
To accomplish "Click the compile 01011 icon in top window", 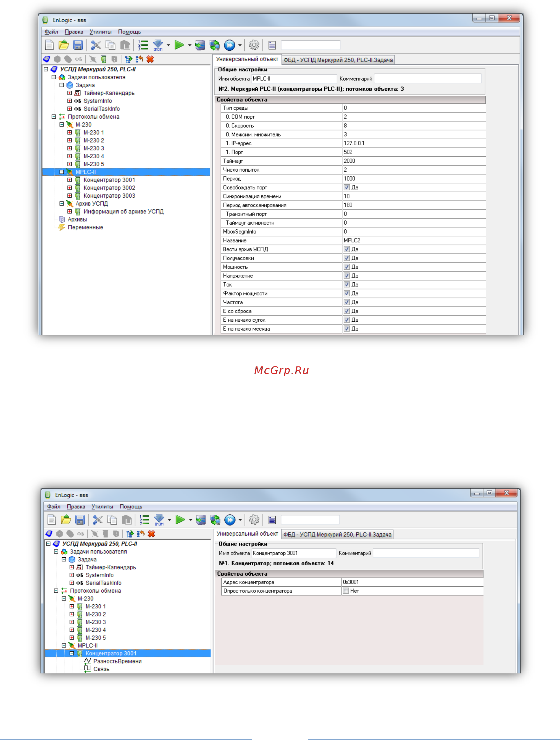I will (158, 45).
